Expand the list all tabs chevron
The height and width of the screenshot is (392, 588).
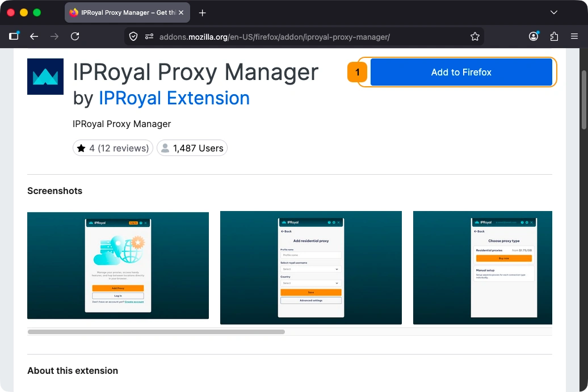pos(553,12)
